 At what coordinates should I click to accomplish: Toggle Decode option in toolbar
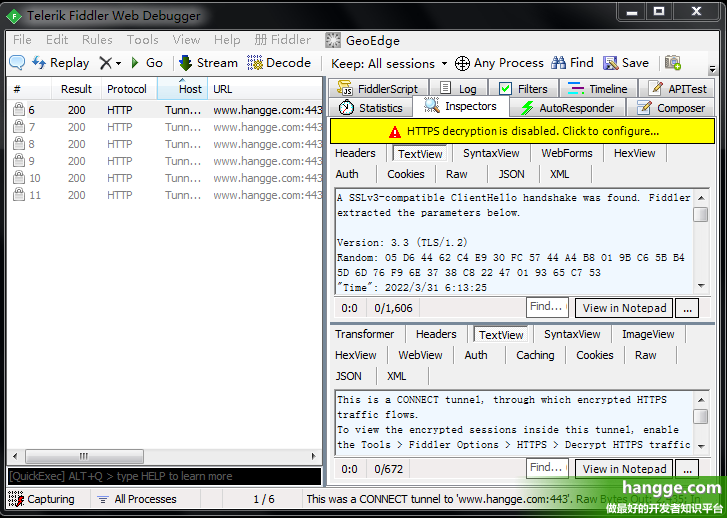click(x=279, y=63)
